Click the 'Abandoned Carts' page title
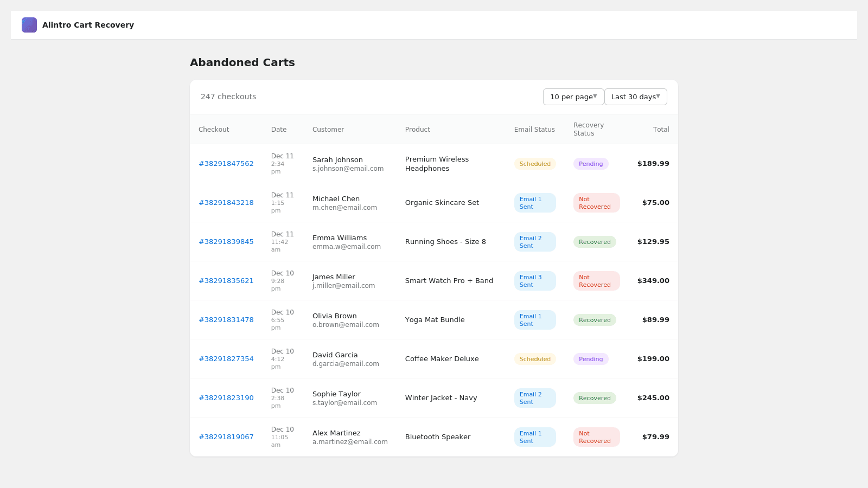This screenshot has height=488, width=868. 242,62
